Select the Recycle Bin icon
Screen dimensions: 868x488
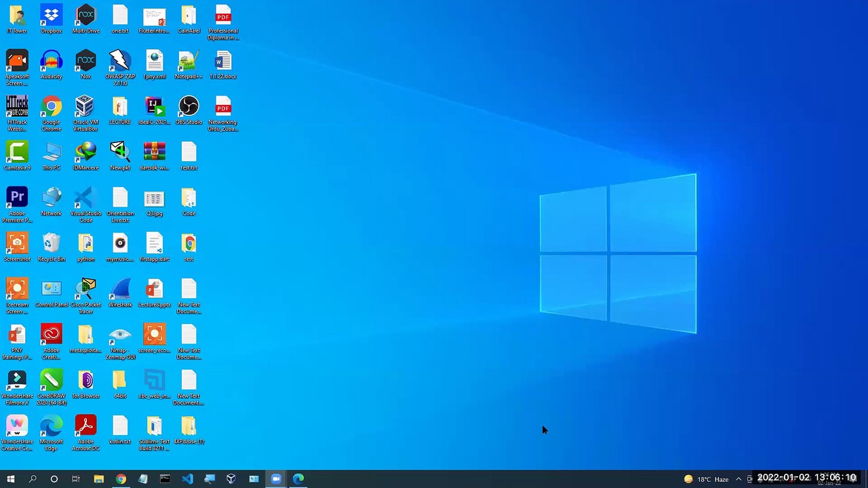pos(52,247)
